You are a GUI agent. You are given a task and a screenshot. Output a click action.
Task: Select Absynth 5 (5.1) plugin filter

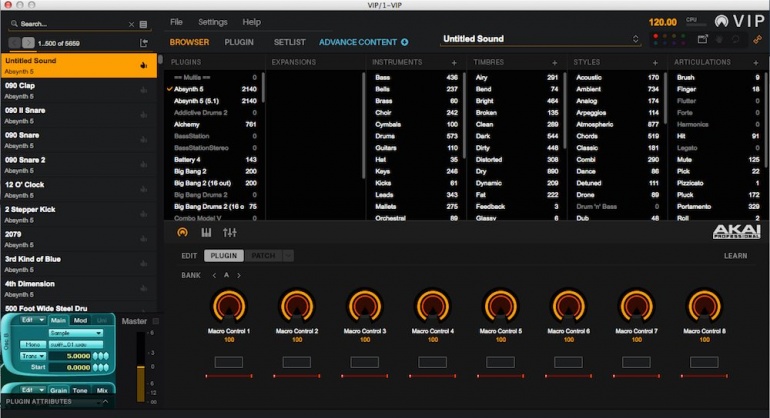215,101
